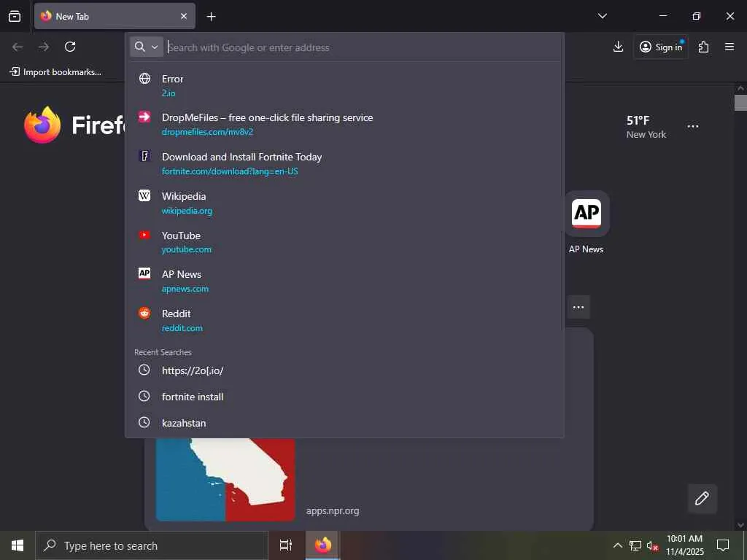747x560 pixels.
Task: Select the DropMeFiles suggestion
Action: coord(344,124)
